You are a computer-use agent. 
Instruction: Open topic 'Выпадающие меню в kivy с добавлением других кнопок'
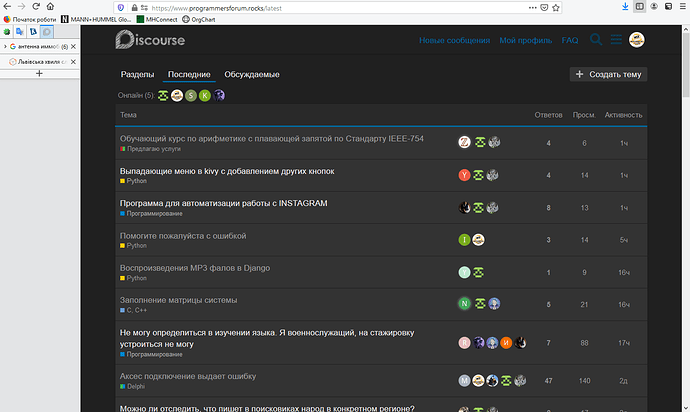click(x=227, y=171)
